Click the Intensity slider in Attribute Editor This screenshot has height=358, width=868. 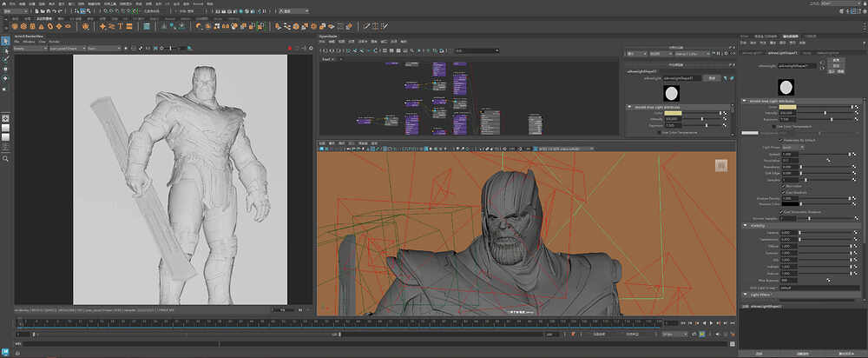[x=825, y=113]
